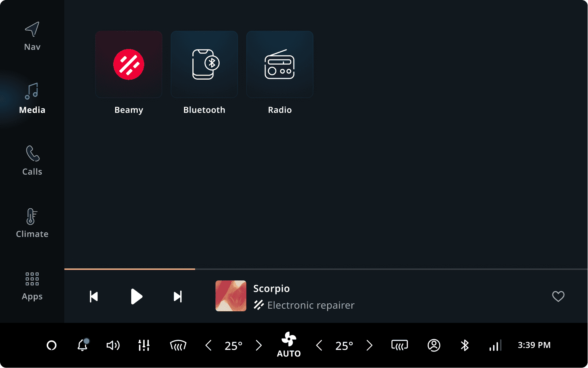The width and height of the screenshot is (588, 368).
Task: Open the Apps grid
Action: click(x=32, y=286)
